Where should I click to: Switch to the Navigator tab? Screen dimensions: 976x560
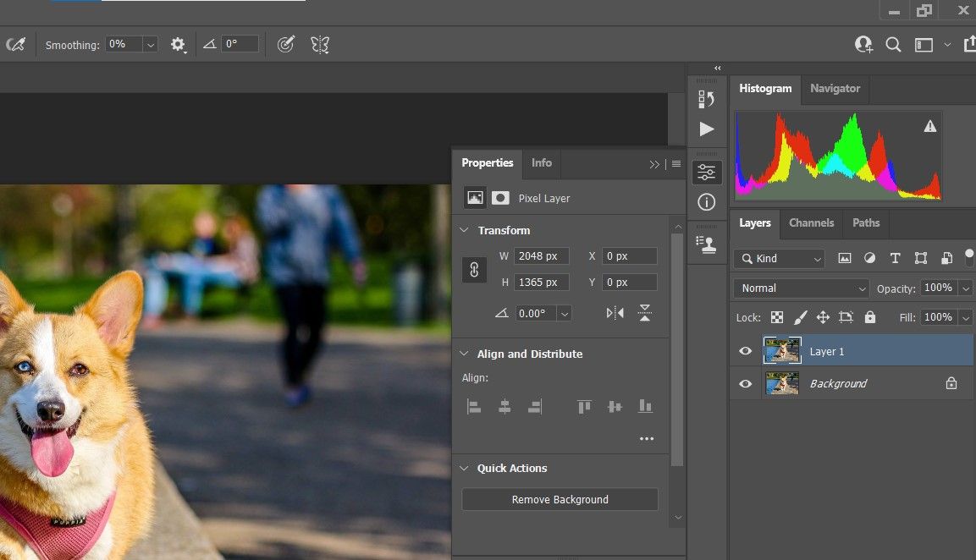coord(835,88)
